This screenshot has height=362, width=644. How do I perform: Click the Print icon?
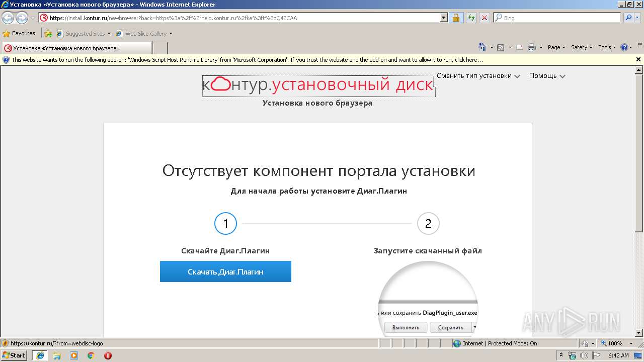[x=532, y=47]
